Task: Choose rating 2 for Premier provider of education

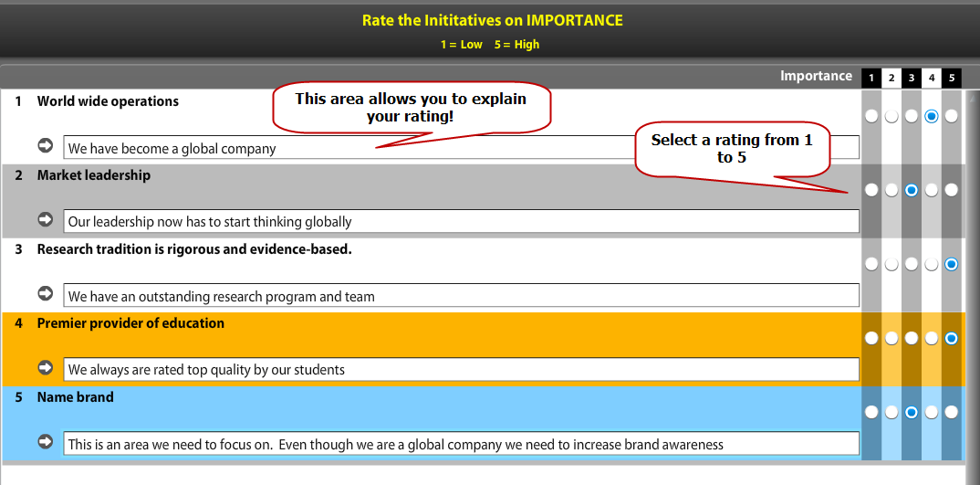Action: (x=891, y=338)
